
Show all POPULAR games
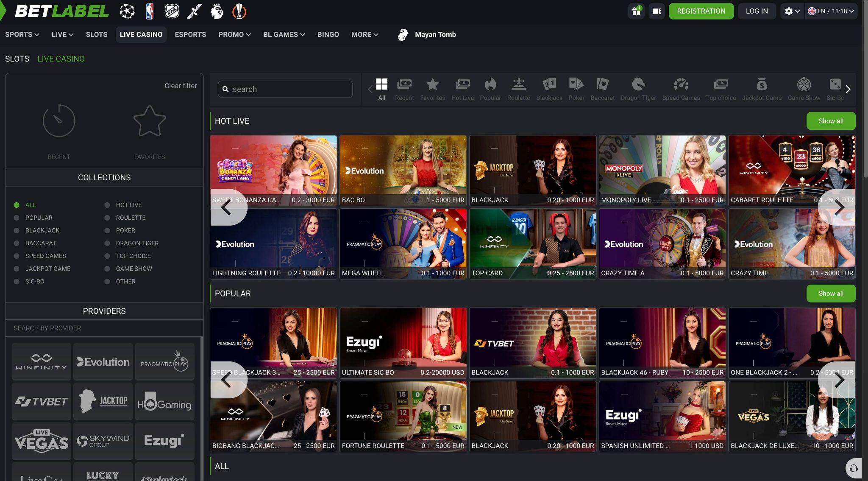tap(831, 294)
